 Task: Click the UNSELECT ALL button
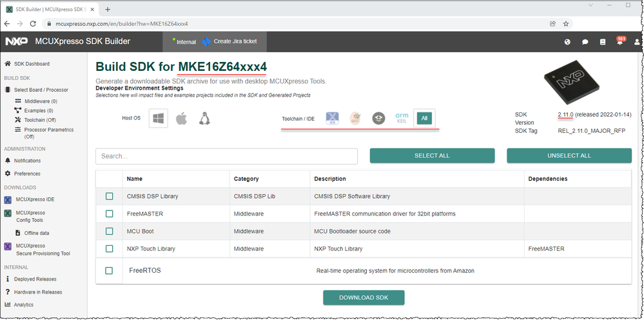569,155
